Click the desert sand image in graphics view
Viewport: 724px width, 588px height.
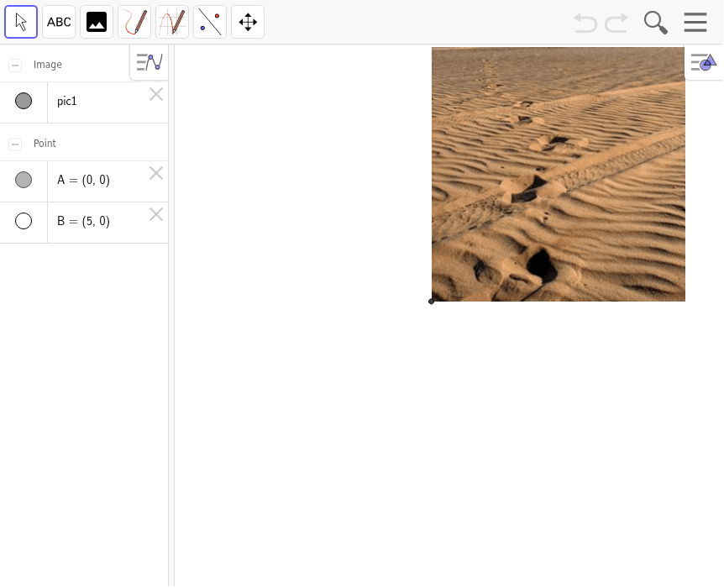point(559,174)
